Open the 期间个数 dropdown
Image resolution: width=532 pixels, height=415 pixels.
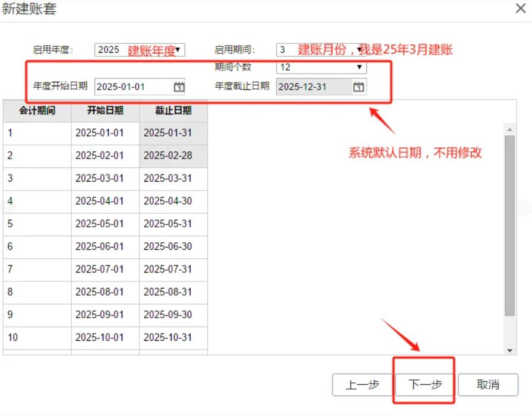(x=359, y=67)
